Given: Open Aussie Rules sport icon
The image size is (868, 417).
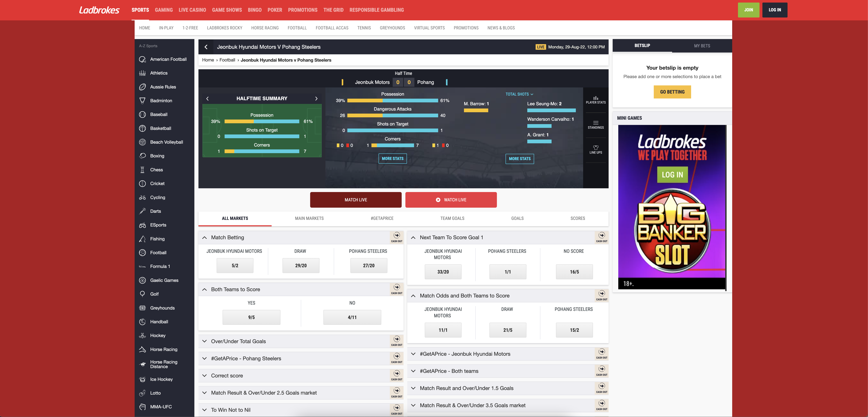Looking at the screenshot, I should tap(143, 87).
